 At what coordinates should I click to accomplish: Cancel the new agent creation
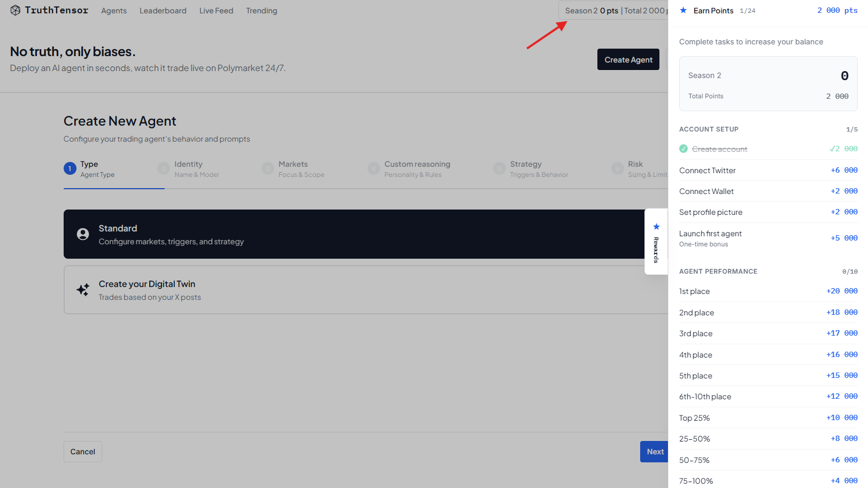(83, 452)
